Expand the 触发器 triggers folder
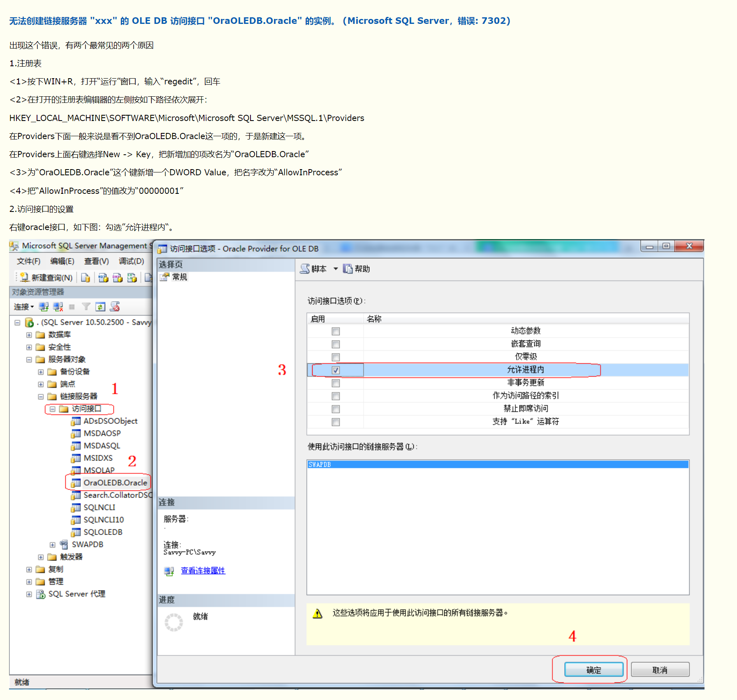 click(x=41, y=557)
